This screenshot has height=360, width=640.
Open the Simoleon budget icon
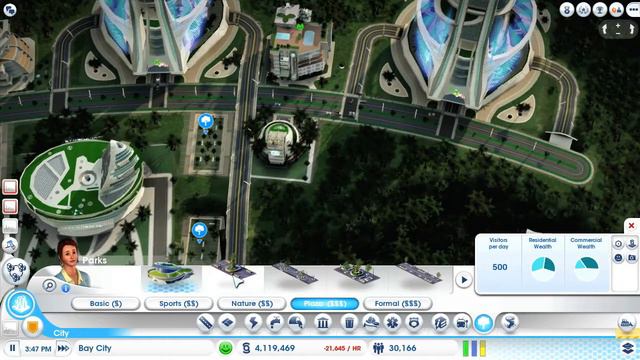point(246,348)
